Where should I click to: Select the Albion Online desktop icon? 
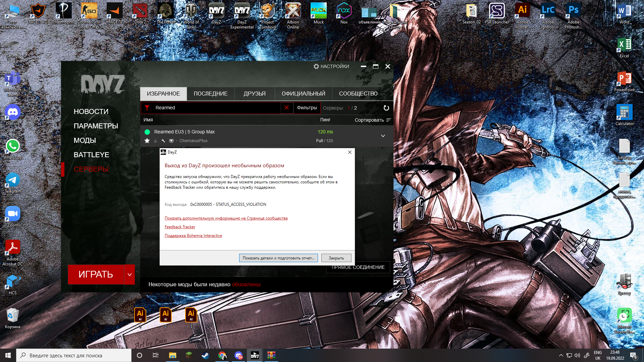pyautogui.click(x=293, y=16)
